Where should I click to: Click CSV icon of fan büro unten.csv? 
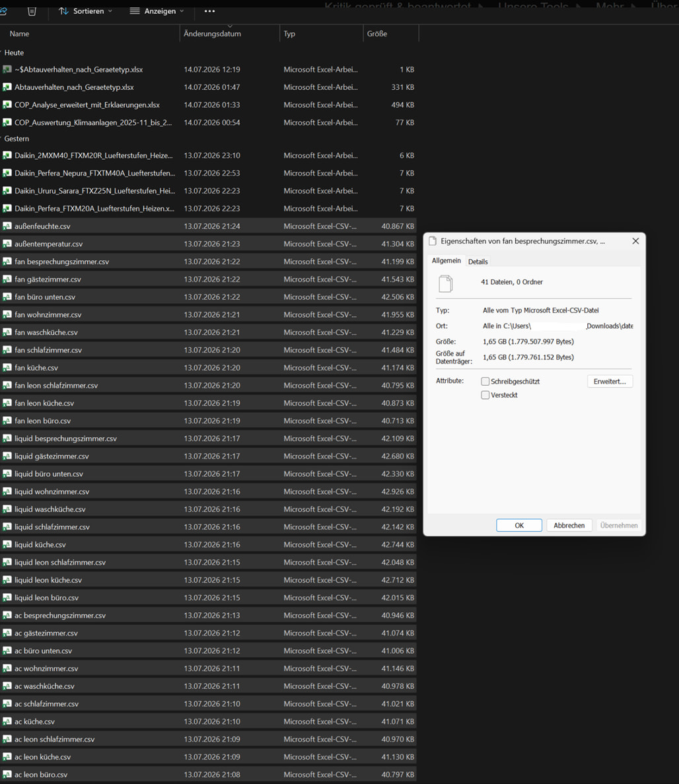point(7,297)
